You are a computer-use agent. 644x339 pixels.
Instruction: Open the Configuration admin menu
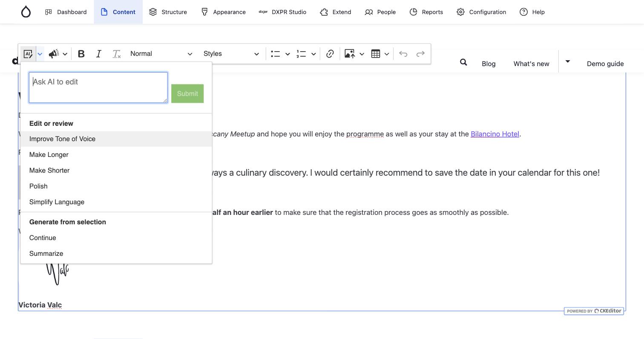(481, 12)
